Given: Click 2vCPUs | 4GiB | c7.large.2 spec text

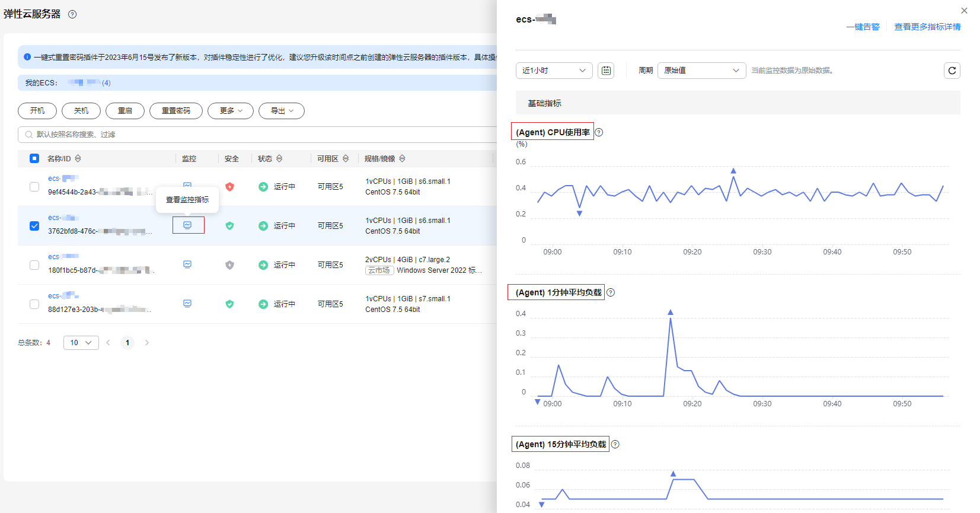Looking at the screenshot, I should click(408, 260).
